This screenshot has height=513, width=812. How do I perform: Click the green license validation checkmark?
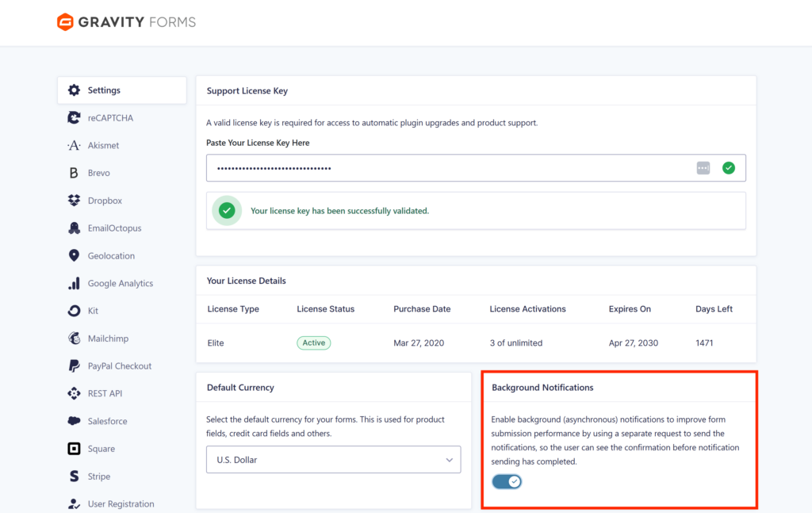point(729,168)
